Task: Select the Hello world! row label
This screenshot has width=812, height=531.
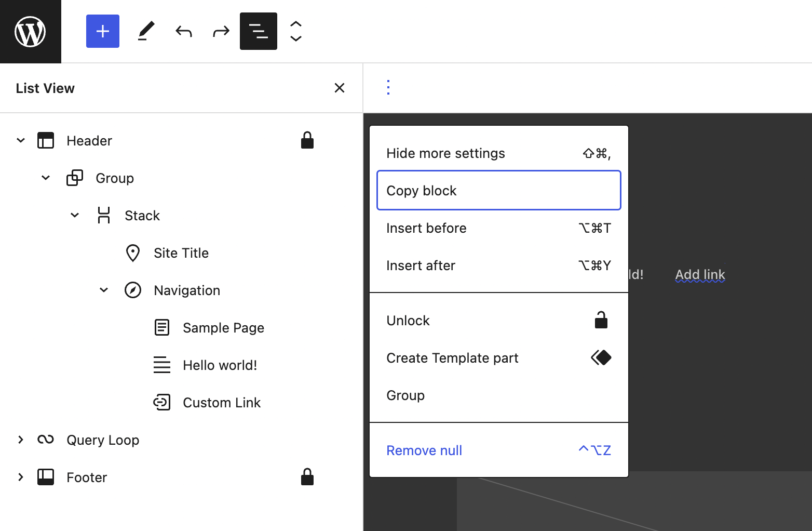Action: [x=220, y=365]
